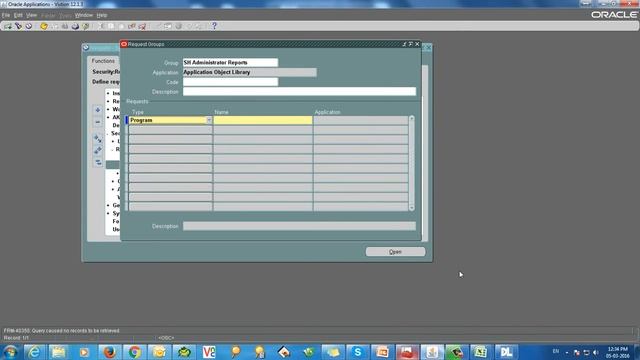Open Window Help question mark icon

(214, 26)
